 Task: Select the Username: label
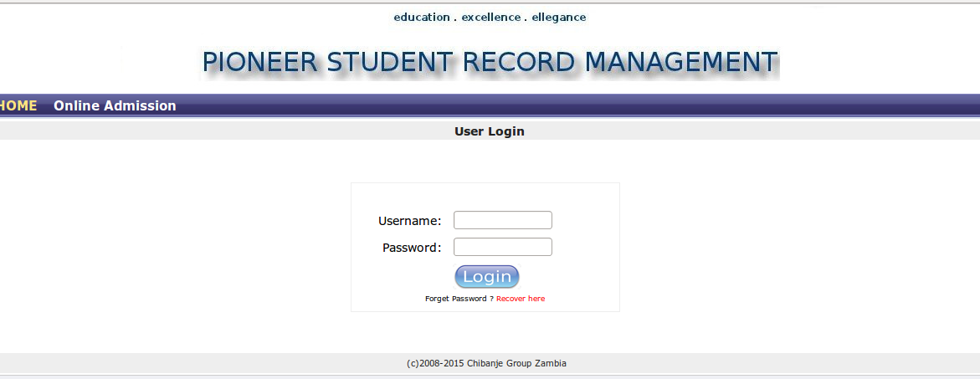click(x=410, y=221)
